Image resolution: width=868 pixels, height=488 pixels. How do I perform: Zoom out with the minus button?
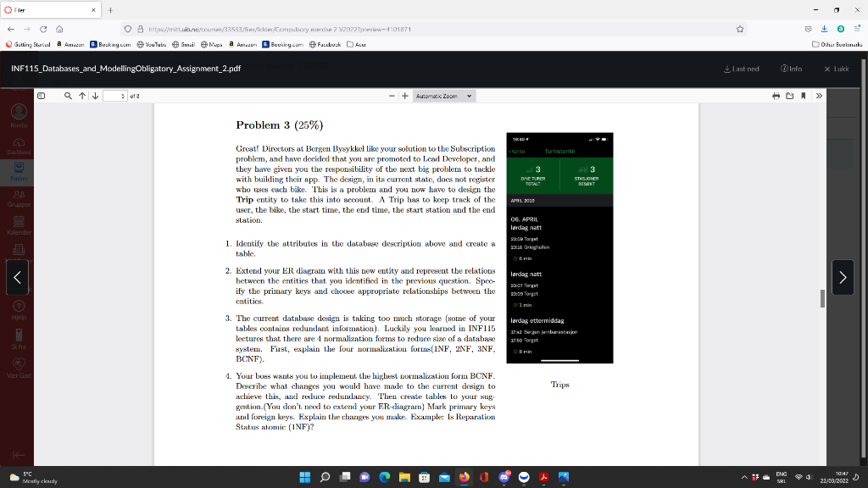point(392,96)
